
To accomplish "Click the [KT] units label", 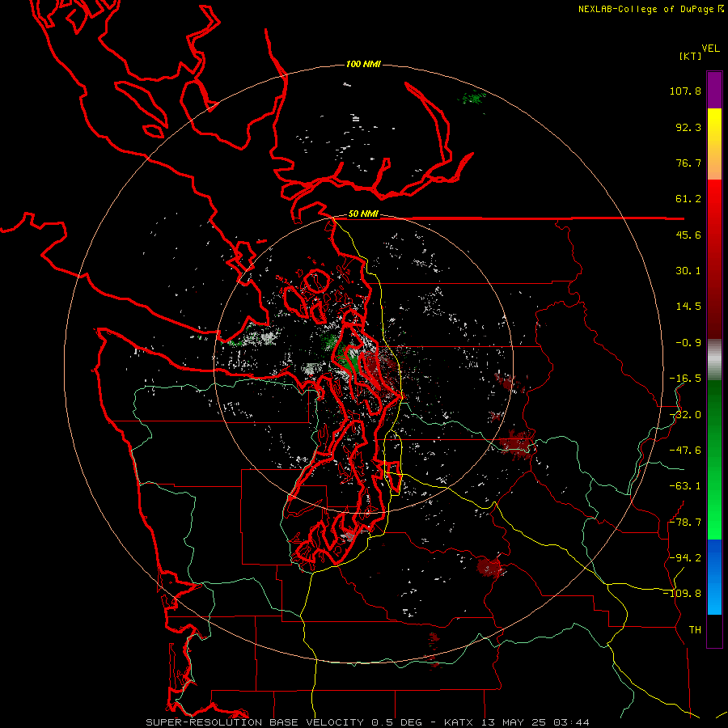I will pos(690,56).
